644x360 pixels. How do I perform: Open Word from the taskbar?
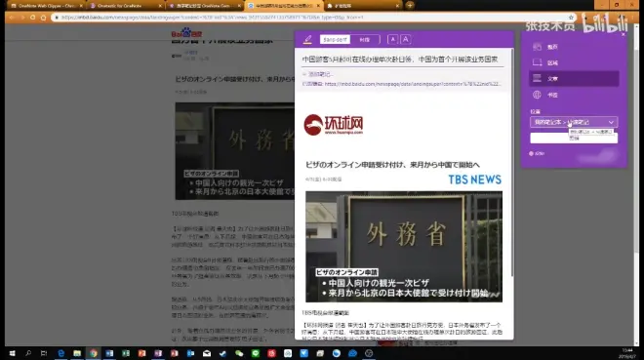pos(109,353)
